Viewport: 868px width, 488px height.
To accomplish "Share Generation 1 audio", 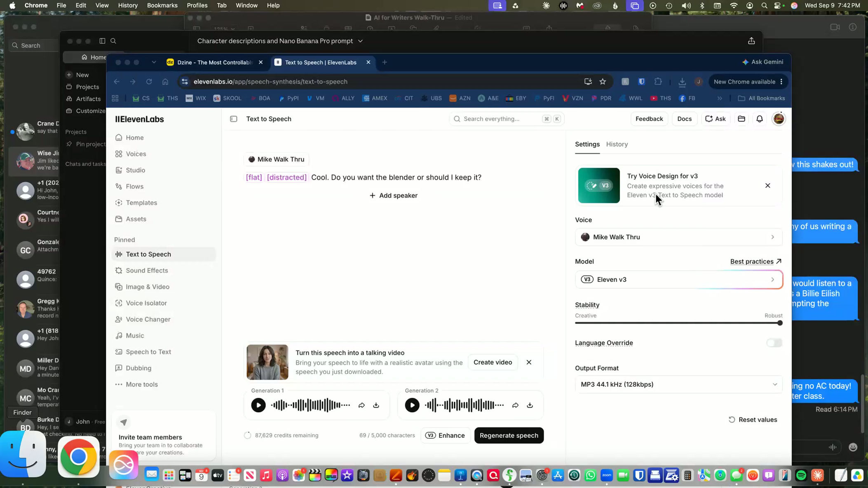I will point(361,405).
